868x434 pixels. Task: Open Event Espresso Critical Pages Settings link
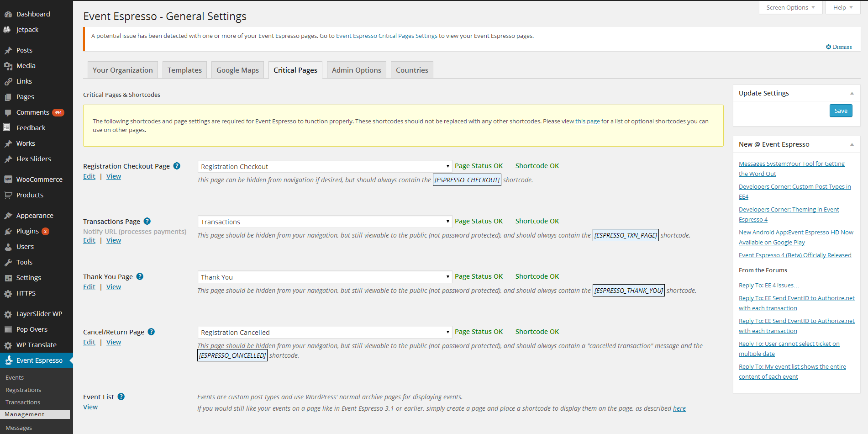386,36
